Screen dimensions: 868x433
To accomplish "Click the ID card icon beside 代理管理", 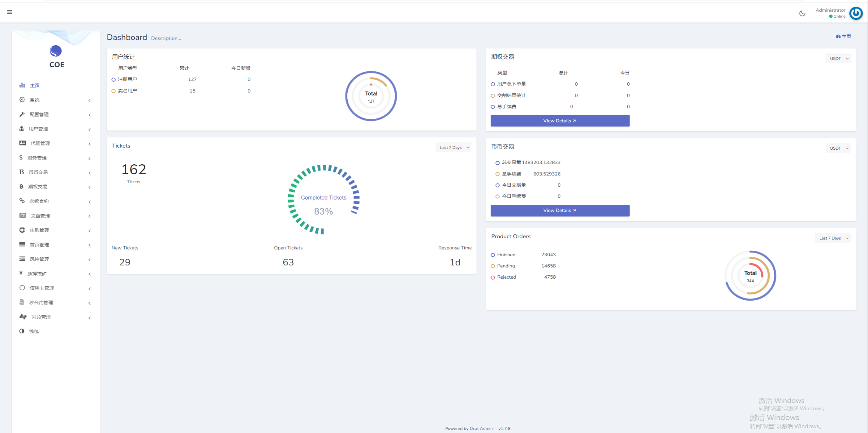I will pos(22,143).
